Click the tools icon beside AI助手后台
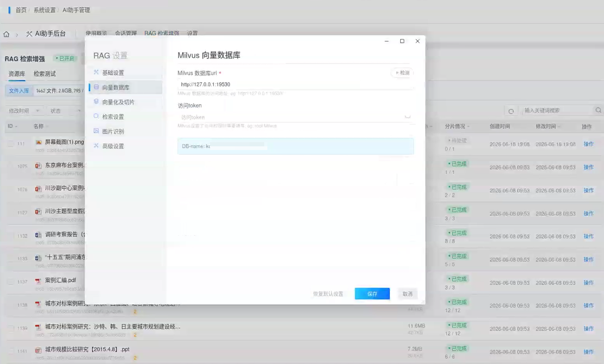Screen dimensions: 604x364 pos(29,34)
